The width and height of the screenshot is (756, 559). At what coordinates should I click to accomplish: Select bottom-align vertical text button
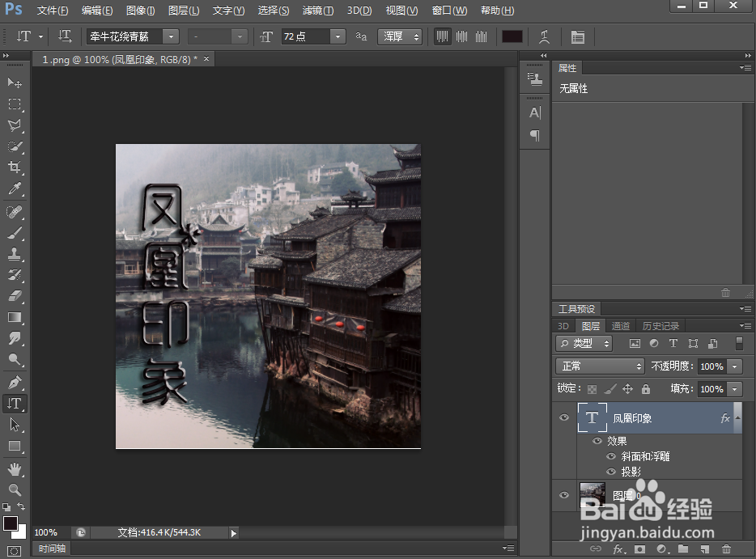481,36
